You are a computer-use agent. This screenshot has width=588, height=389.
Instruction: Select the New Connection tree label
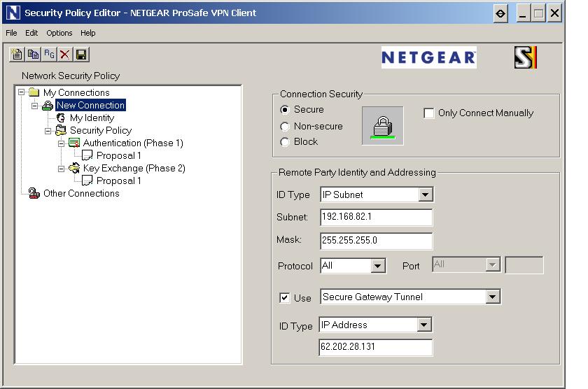point(90,106)
